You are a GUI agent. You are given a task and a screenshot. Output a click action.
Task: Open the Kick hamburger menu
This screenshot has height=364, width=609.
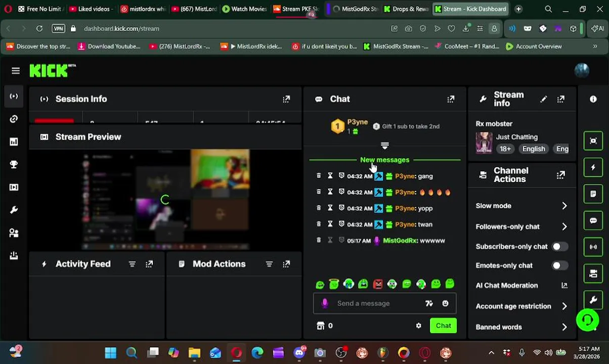point(16,71)
